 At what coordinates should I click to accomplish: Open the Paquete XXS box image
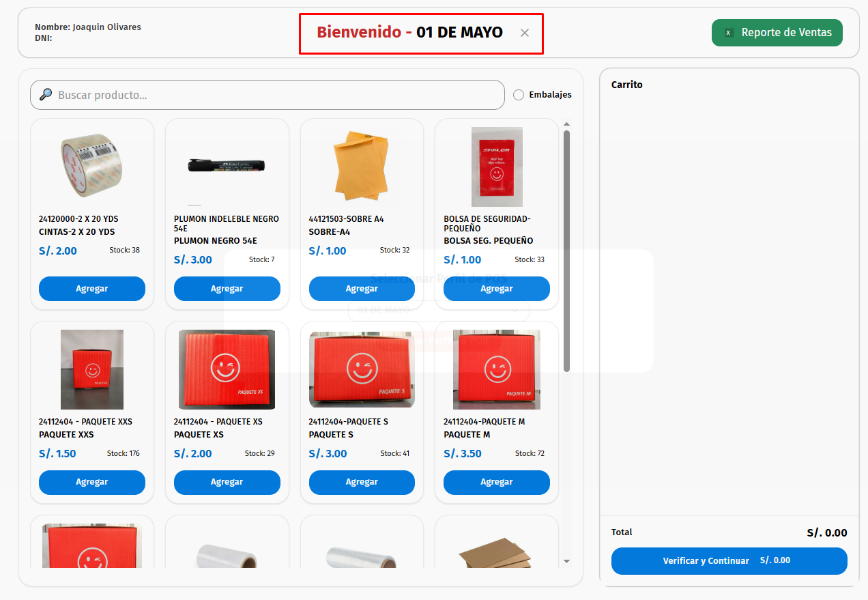[x=92, y=369]
